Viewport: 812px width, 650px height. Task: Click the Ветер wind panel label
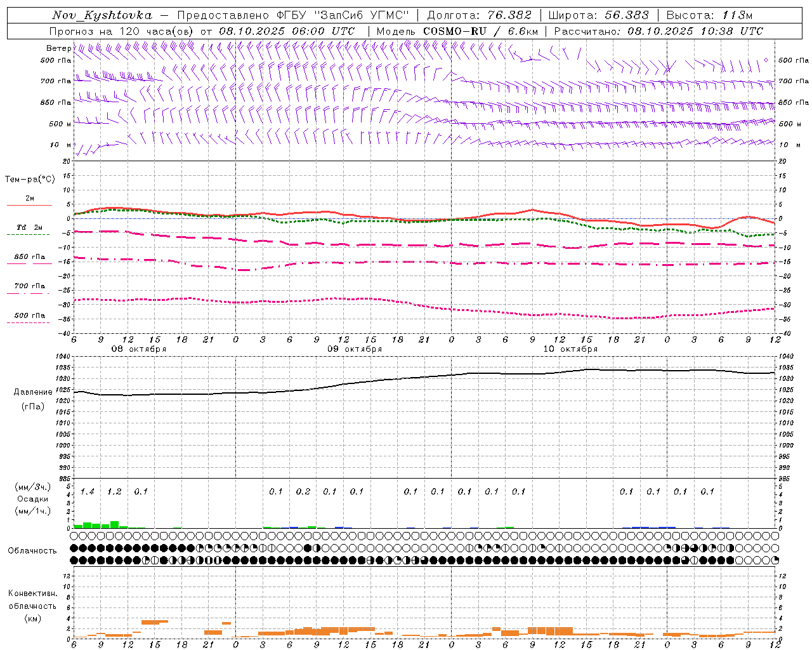pos(58,48)
